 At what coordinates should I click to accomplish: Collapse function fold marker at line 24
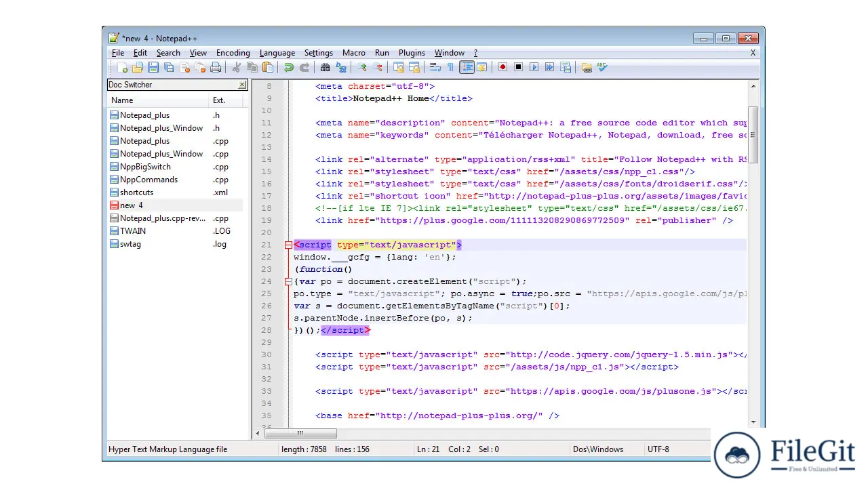pos(288,281)
